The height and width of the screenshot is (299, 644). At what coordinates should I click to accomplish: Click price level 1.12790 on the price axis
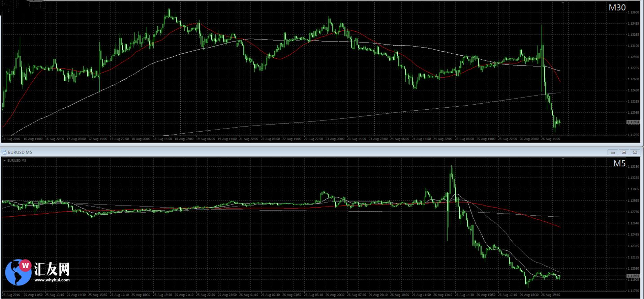click(x=634, y=212)
